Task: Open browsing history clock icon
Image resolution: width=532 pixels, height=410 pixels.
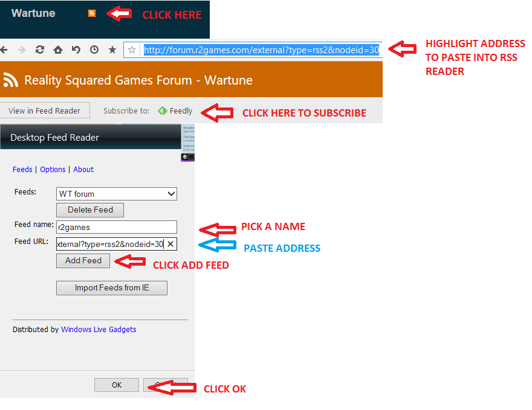Action: [x=94, y=50]
